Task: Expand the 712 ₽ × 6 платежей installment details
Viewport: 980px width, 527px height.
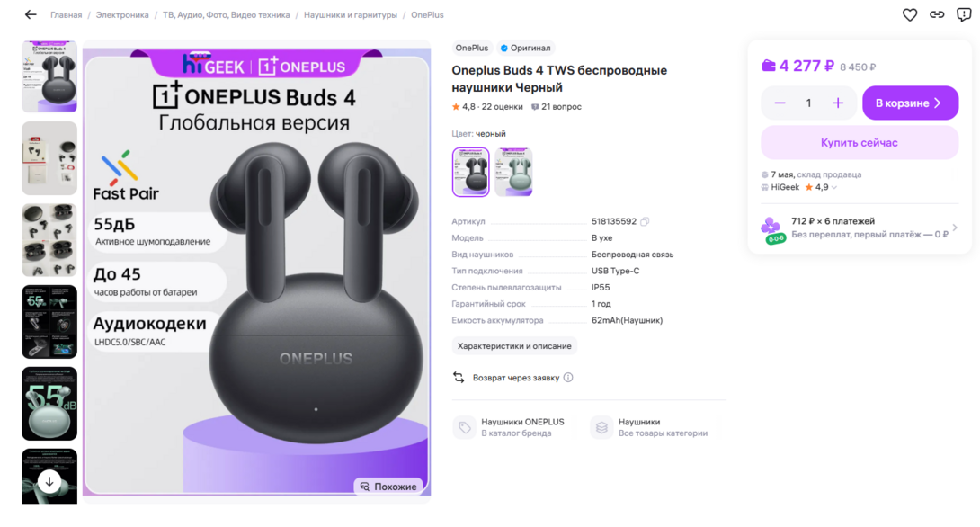Action: [x=860, y=228]
